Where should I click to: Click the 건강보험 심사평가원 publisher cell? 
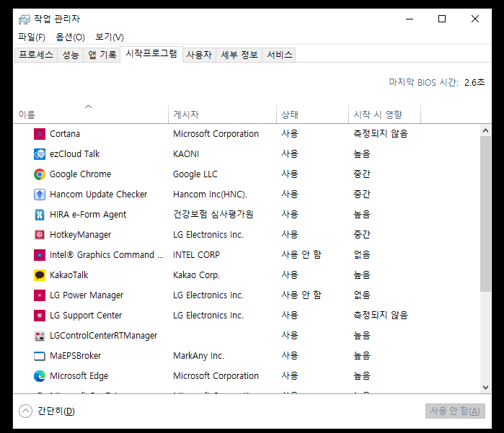pos(213,215)
